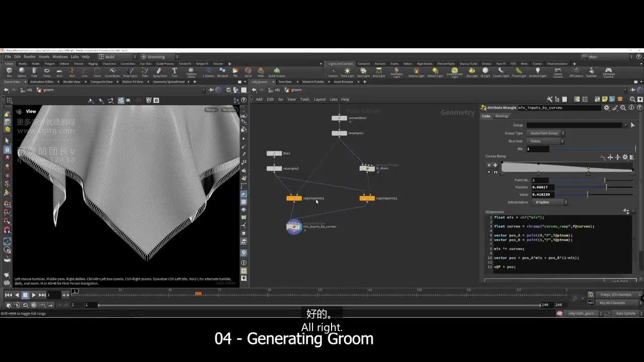This screenshot has width=644, height=362.
Task: Open the network editor Layout menu
Action: [x=319, y=100]
